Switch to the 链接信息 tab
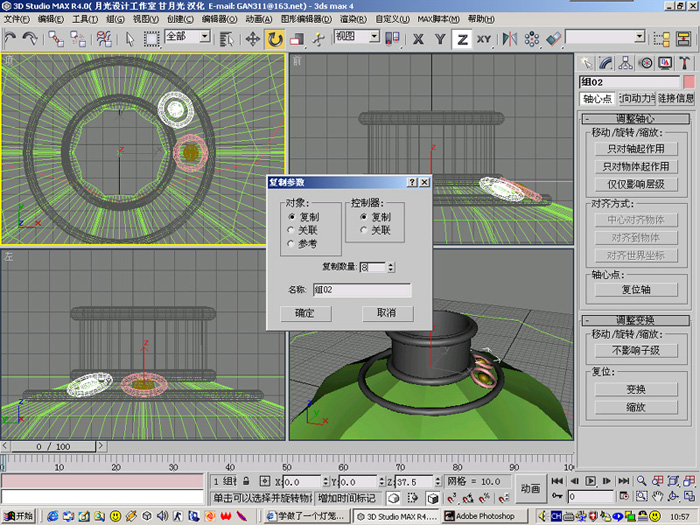This screenshot has width=700, height=525. coord(675,98)
